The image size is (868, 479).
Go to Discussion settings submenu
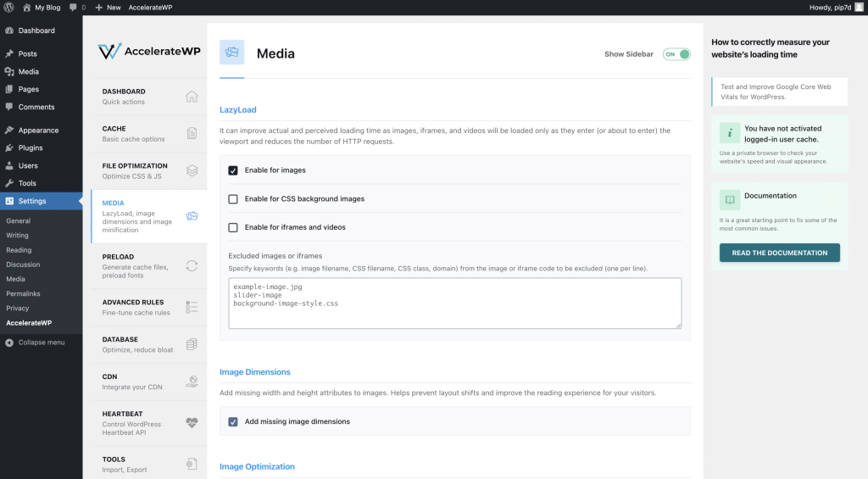[23, 265]
